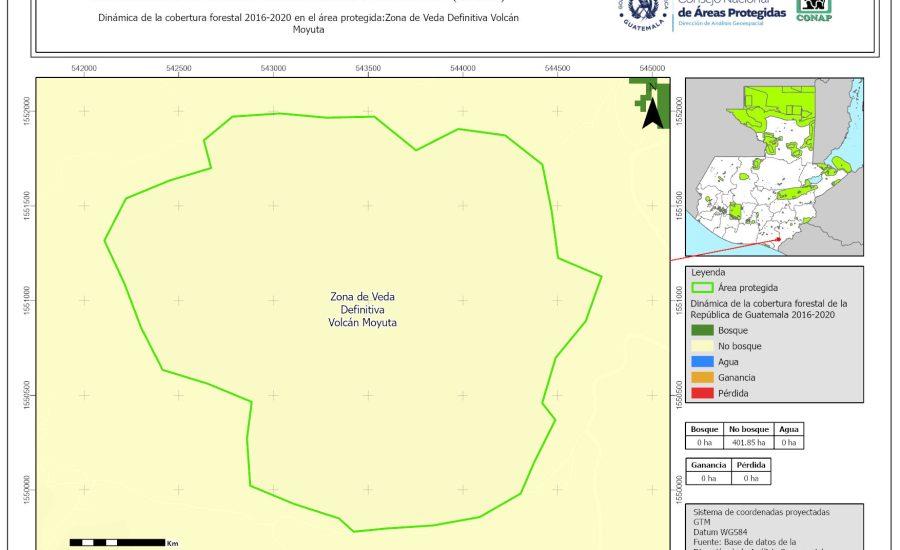Click the Pérdida table header cell
The image size is (900, 550).
750,466
